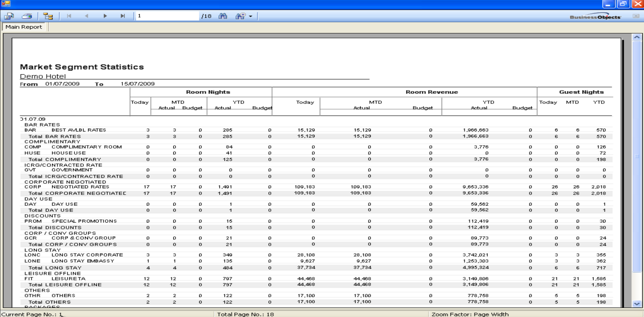Click the Demo Hotel name
This screenshot has height=317, width=644.
pos(43,76)
